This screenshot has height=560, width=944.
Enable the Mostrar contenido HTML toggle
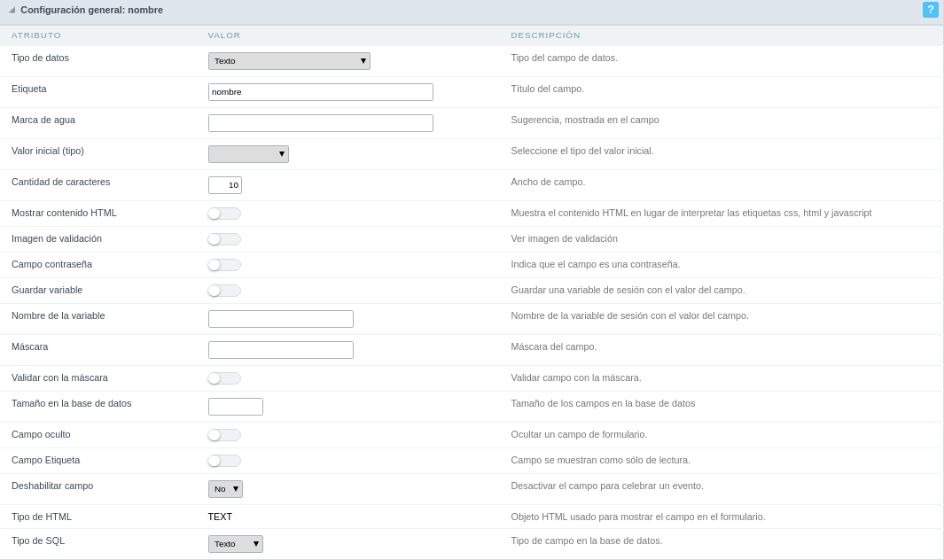[x=224, y=214]
